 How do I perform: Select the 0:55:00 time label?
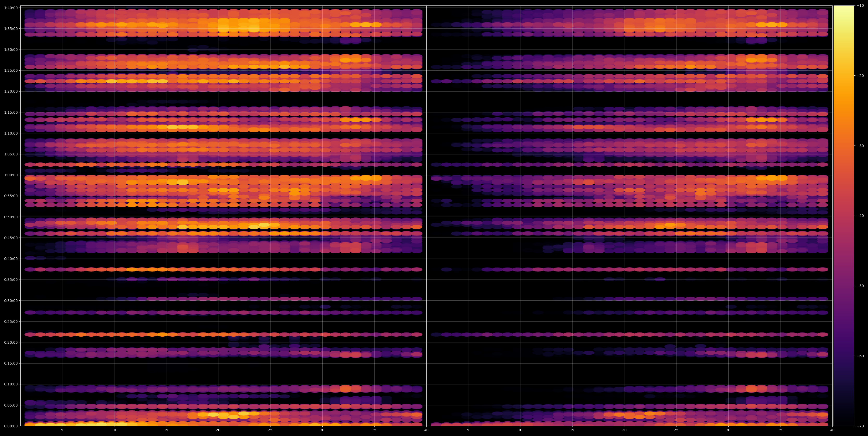click(x=11, y=196)
